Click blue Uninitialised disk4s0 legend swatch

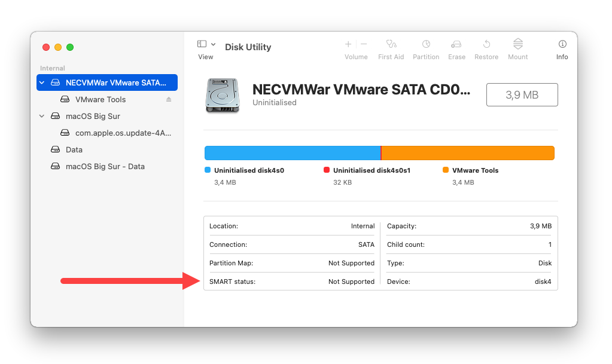coord(208,170)
